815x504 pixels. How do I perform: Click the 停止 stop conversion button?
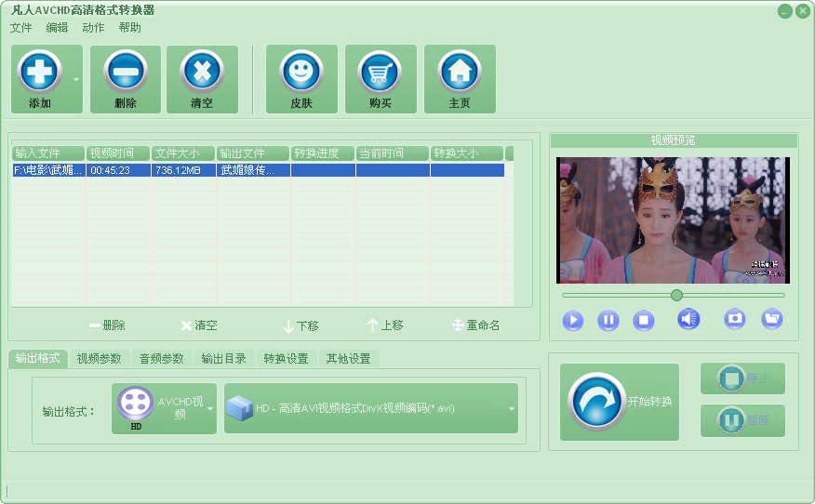tap(742, 378)
